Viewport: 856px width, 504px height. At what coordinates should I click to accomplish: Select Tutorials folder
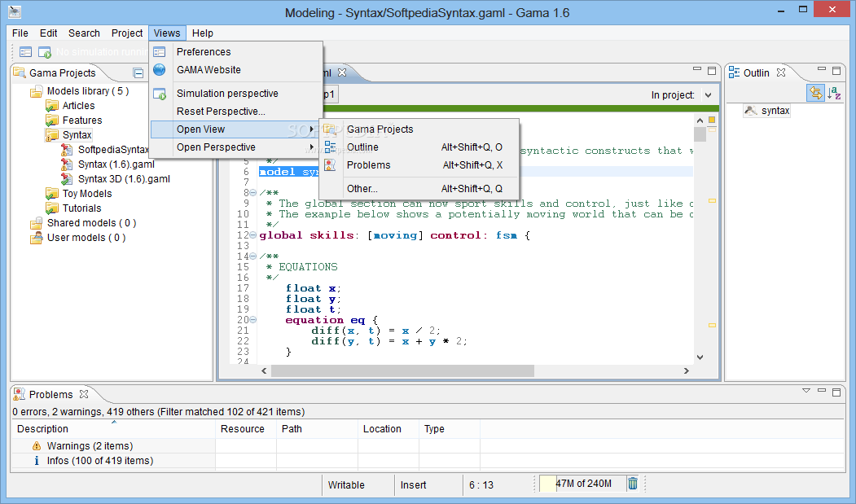point(82,208)
